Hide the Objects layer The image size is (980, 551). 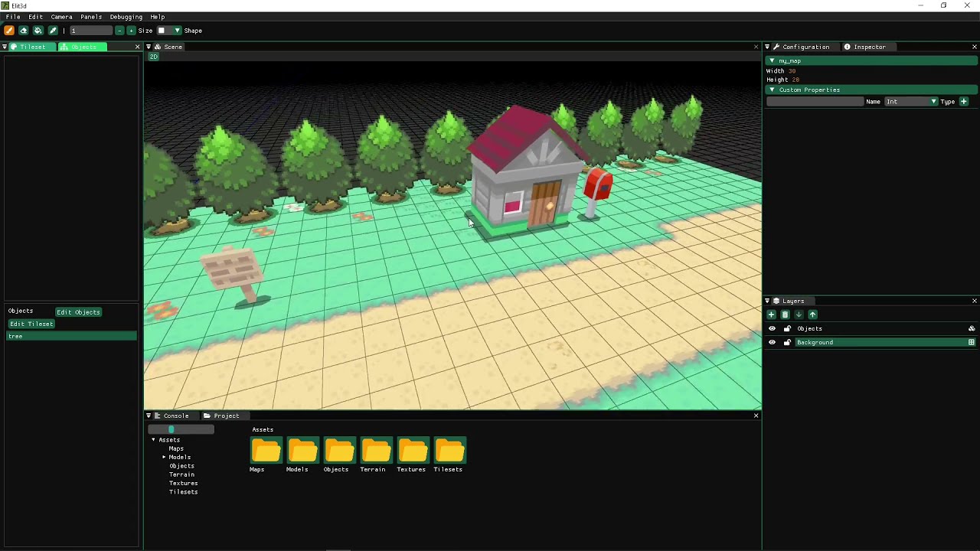point(773,329)
